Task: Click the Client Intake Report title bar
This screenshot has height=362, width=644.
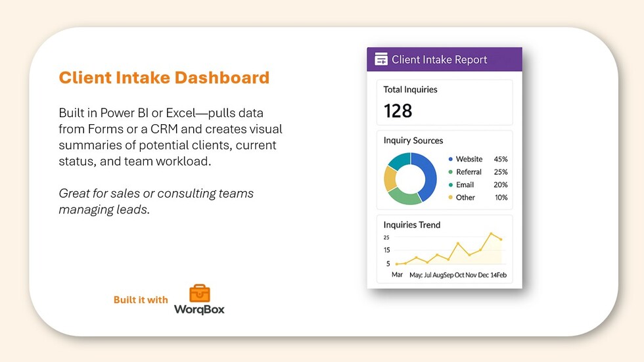Action: click(444, 60)
